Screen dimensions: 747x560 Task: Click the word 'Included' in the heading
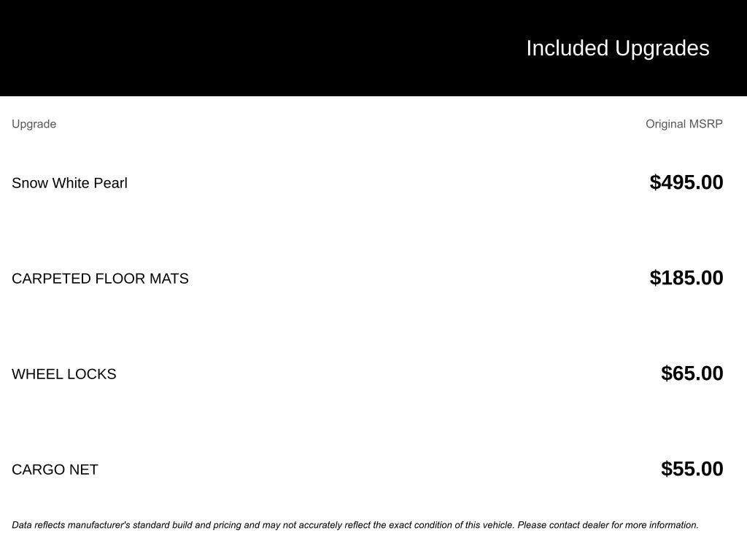tap(567, 48)
